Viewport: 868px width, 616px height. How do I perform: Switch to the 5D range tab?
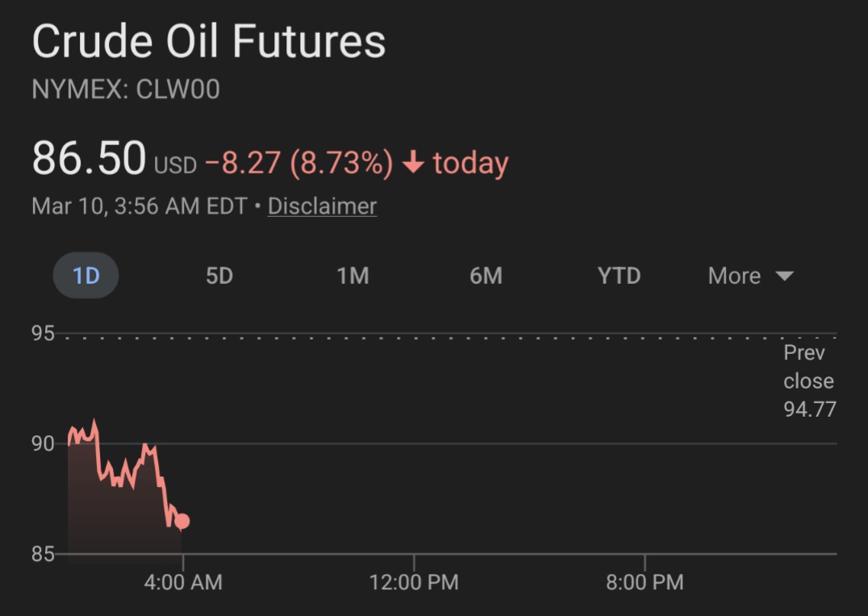click(x=219, y=276)
